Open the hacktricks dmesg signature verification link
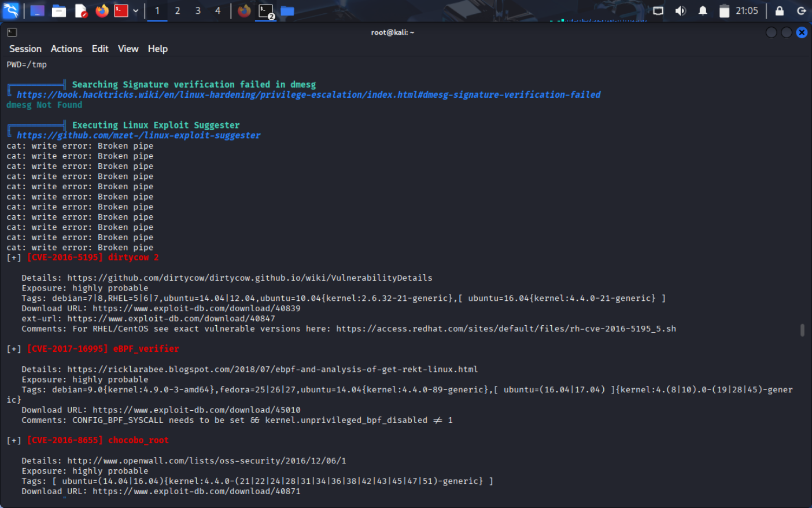Image resolution: width=812 pixels, height=508 pixels. click(308, 94)
